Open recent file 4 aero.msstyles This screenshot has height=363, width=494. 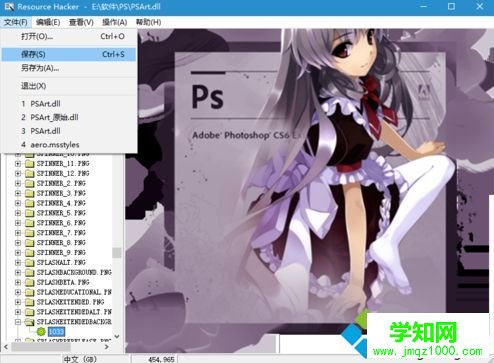tap(69, 145)
